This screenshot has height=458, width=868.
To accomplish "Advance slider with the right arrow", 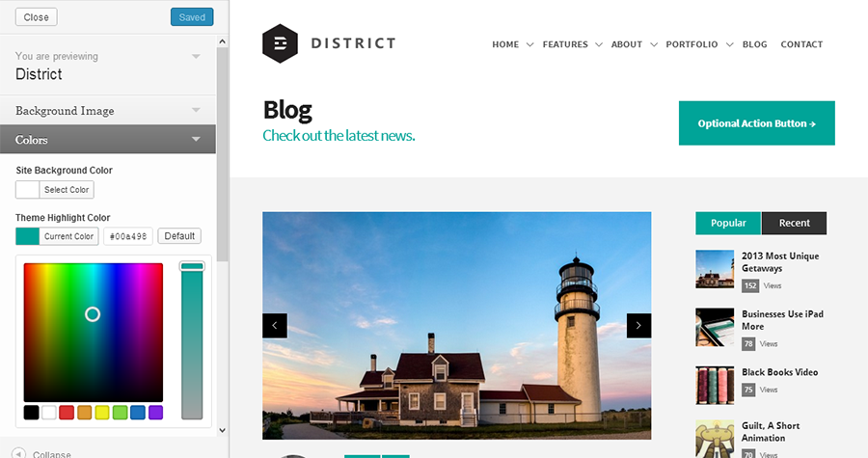I will point(638,326).
